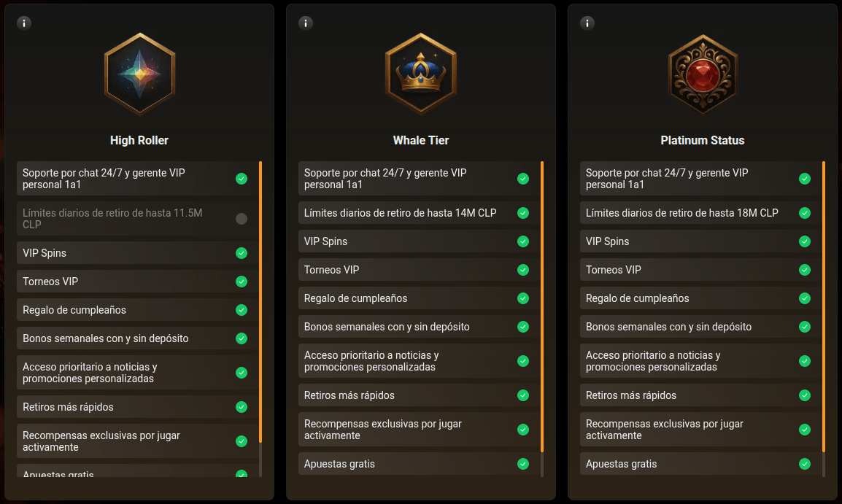The width and height of the screenshot is (842, 504).
Task: Click the checkmark beside Torneos VIP on Platinum Status
Action: click(x=805, y=269)
